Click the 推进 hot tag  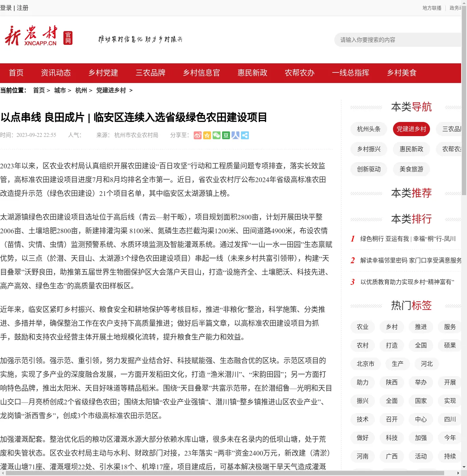coord(421,327)
